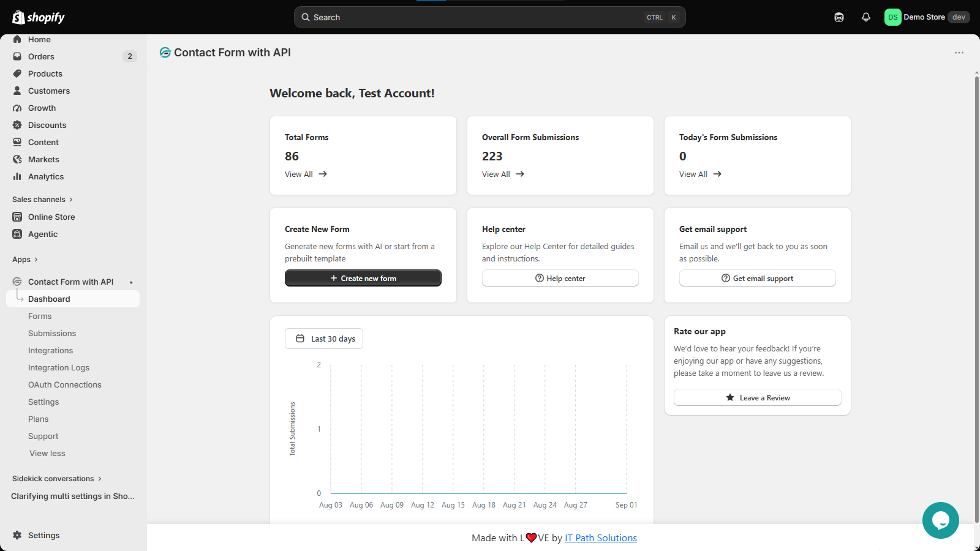Click the Help center button
Image resolution: width=980 pixels, height=551 pixels.
tap(560, 278)
